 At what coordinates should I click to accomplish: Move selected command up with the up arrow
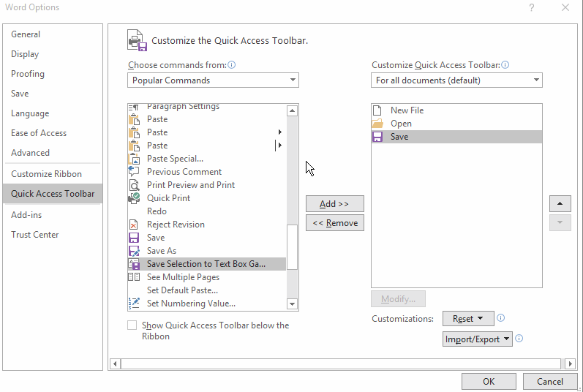point(560,203)
